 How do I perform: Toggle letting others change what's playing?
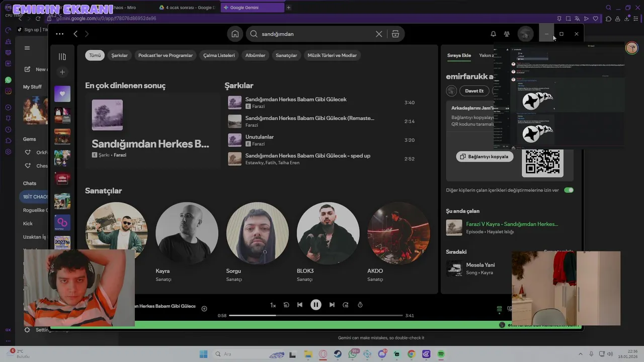pyautogui.click(x=569, y=190)
